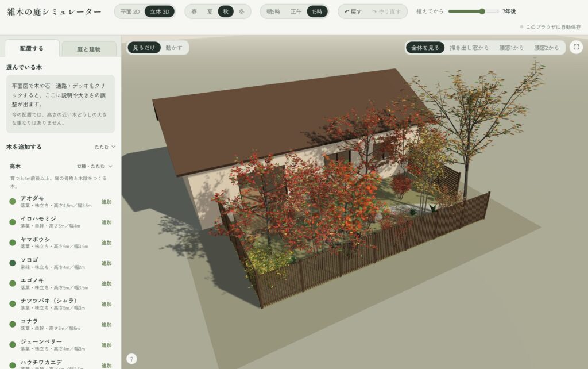
Task: Click the ハウチワカエデ tree row
Action: pyautogui.click(x=60, y=364)
